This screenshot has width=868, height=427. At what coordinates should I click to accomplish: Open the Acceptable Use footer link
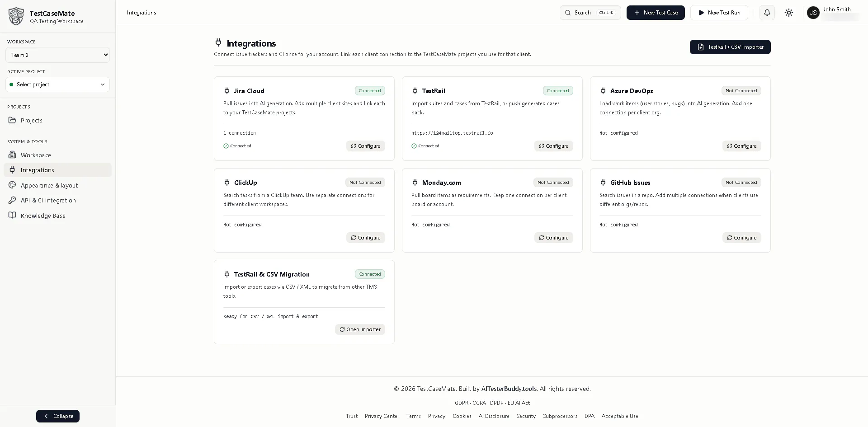[620, 416]
